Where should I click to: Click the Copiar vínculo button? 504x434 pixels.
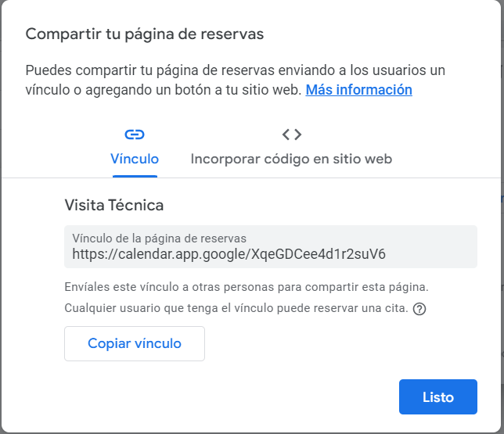pyautogui.click(x=135, y=343)
